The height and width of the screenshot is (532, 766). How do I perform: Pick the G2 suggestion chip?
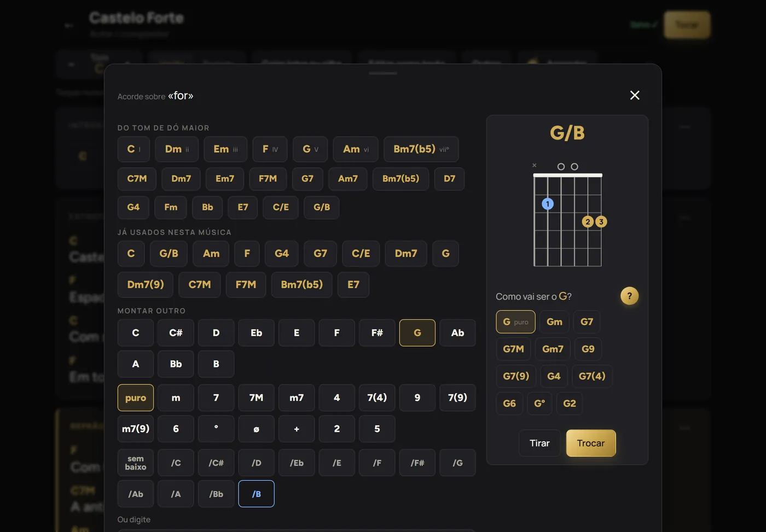pos(570,404)
